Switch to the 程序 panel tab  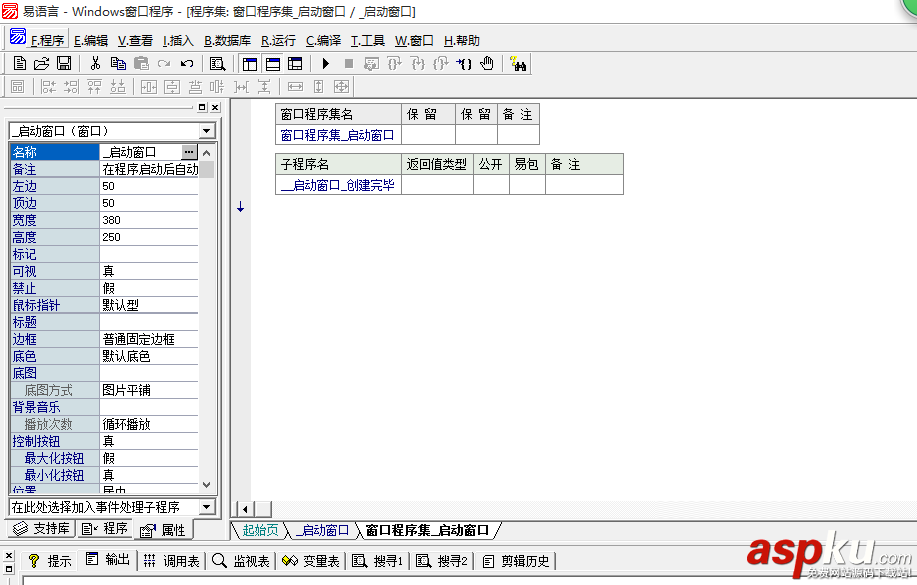[105, 528]
